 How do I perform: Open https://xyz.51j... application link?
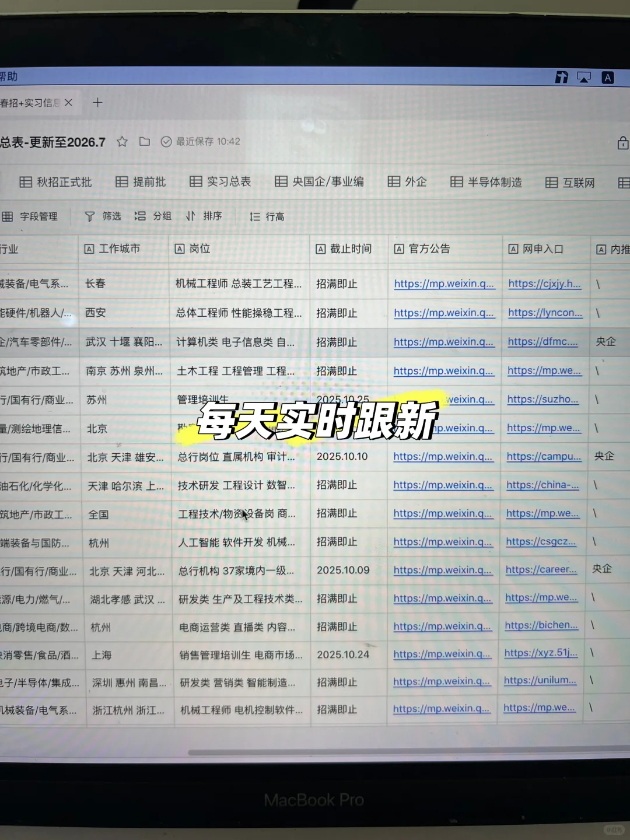[541, 653]
